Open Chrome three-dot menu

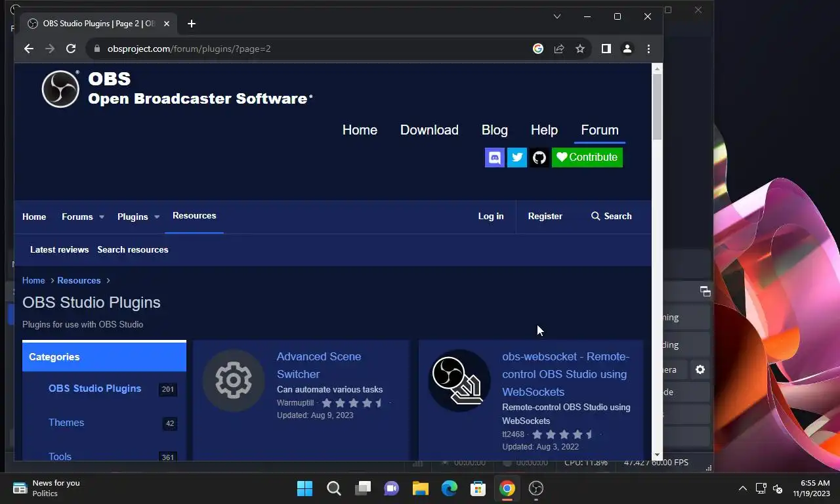coord(648,49)
